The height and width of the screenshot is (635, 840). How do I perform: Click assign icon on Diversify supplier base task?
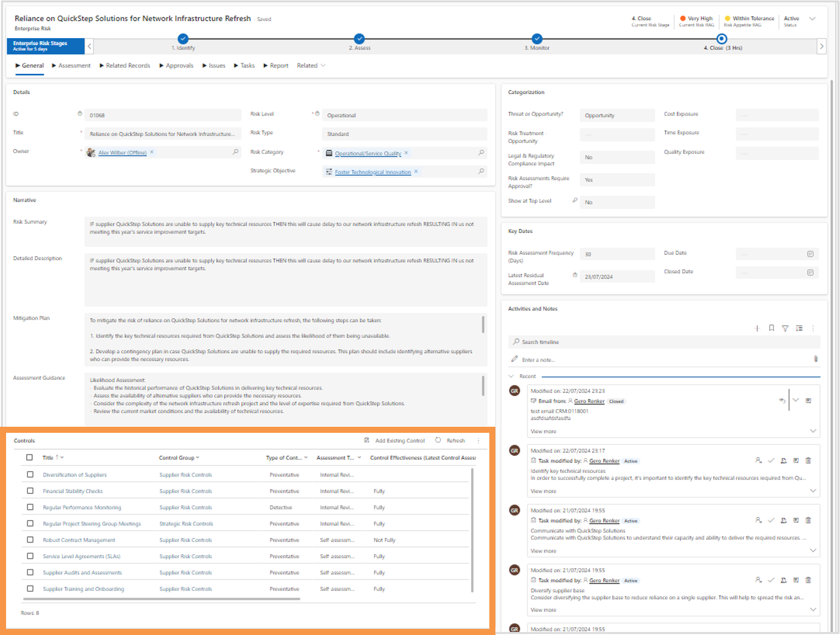(x=758, y=580)
